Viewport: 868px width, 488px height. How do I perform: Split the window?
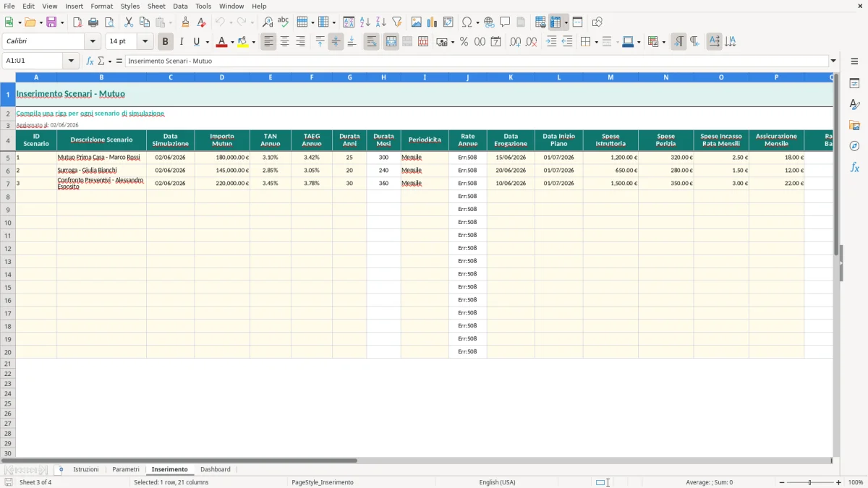577,22
